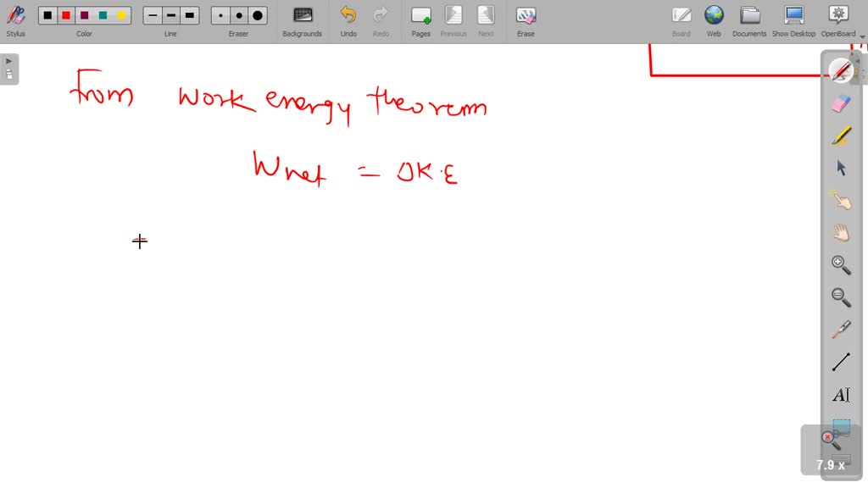Select the straight line drawing tool
Image resolution: width=868 pixels, height=488 pixels.
click(841, 363)
